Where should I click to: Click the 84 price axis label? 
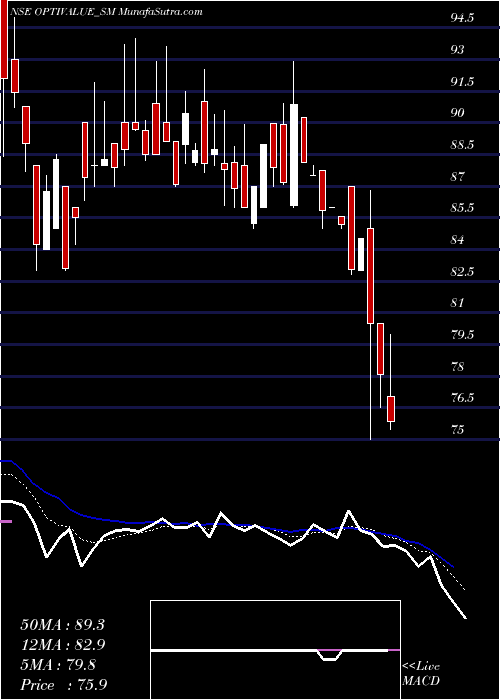[x=458, y=240]
